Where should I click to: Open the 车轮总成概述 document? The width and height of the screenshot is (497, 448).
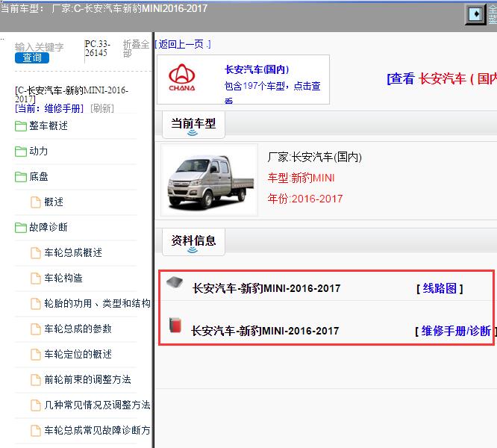click(x=73, y=252)
